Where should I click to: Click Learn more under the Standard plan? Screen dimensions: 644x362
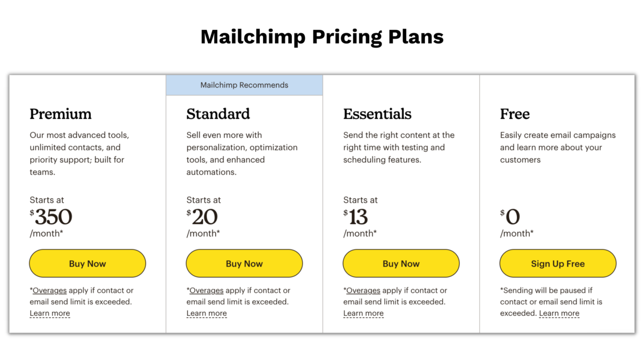coord(206,313)
